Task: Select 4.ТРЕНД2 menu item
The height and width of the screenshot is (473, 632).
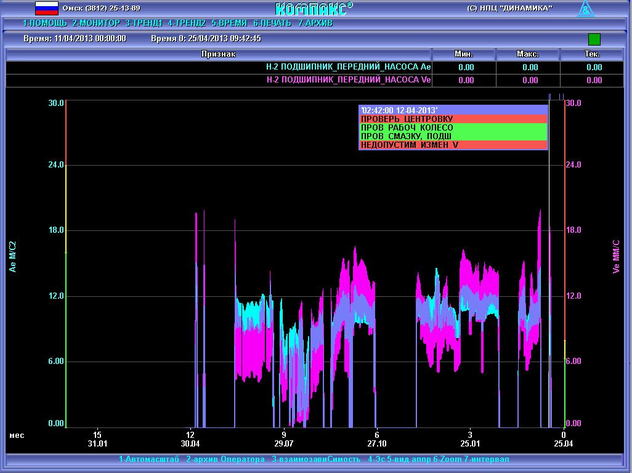Action: pyautogui.click(x=187, y=21)
